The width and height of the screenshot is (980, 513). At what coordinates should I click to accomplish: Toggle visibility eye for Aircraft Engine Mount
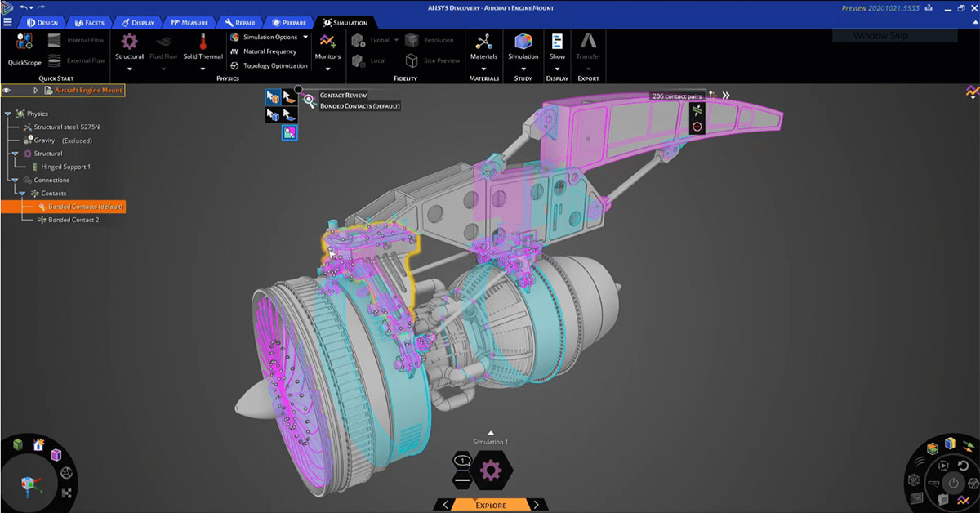[x=7, y=91]
